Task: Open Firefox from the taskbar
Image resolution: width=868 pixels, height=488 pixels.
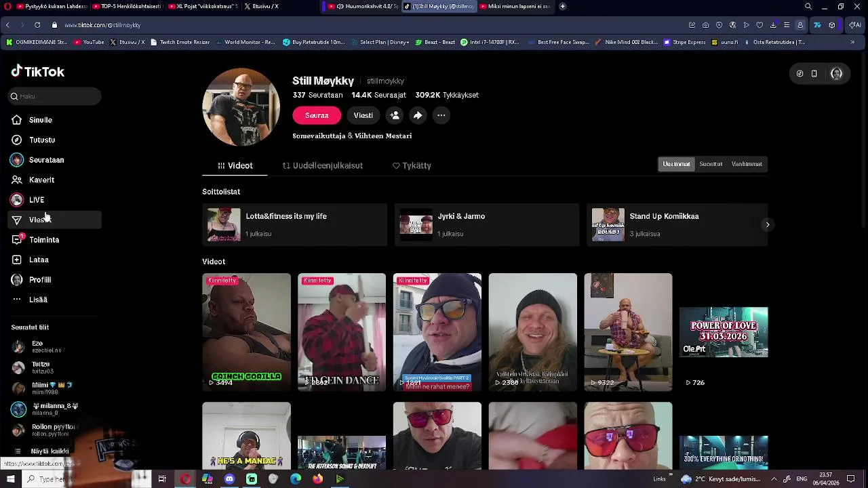Action: coord(318,479)
